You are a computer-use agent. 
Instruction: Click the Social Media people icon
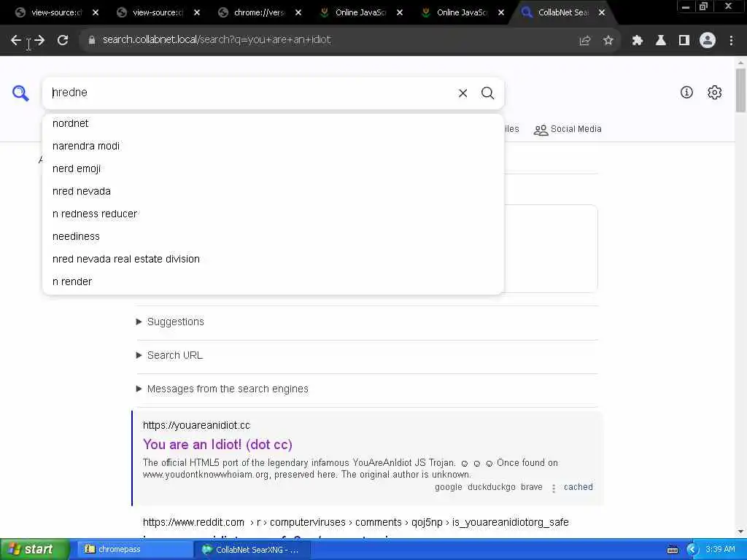541,130
